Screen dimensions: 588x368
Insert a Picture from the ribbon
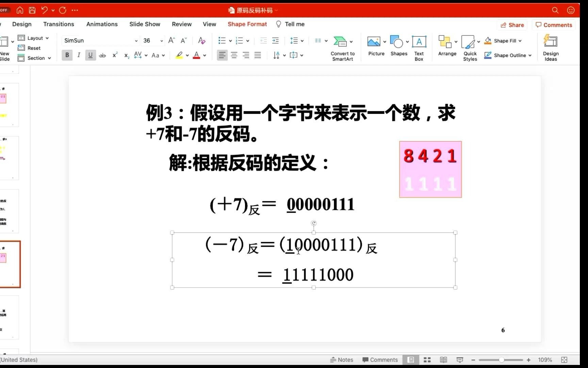(375, 46)
